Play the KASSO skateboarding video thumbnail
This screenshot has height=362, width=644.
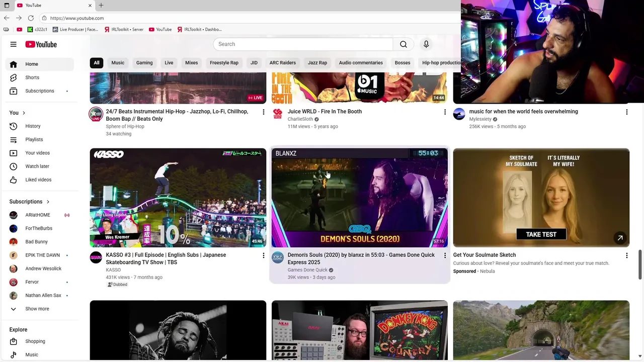pyautogui.click(x=178, y=198)
